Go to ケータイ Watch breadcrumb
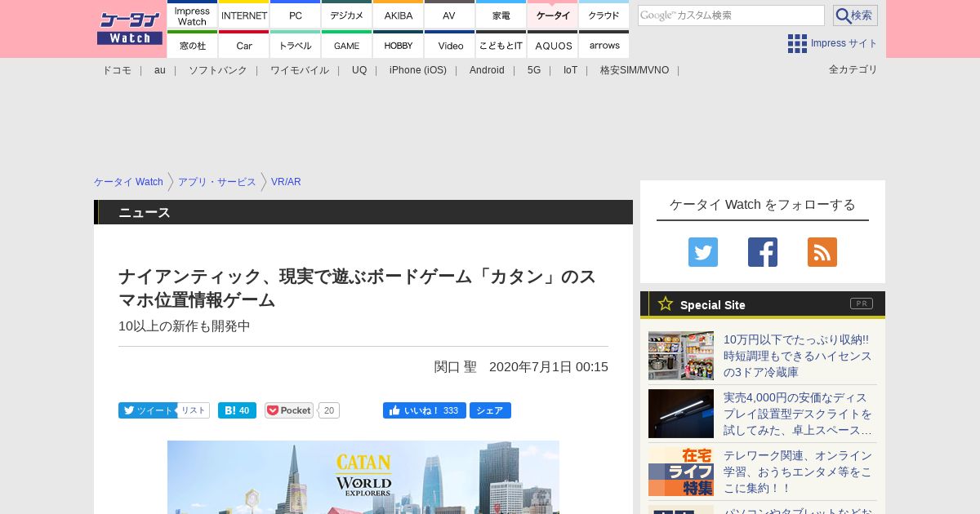 128,182
